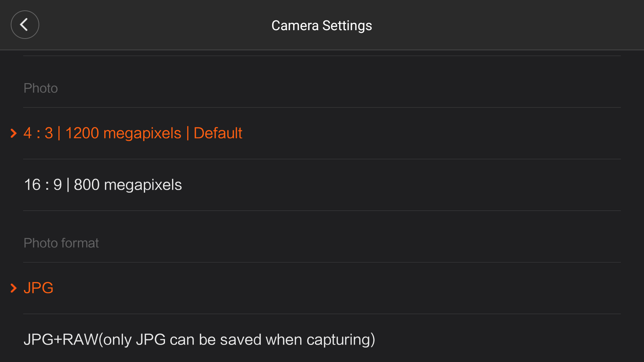Click the "4 : 3" aspect ratio text
This screenshot has width=644, height=362.
(38, 133)
